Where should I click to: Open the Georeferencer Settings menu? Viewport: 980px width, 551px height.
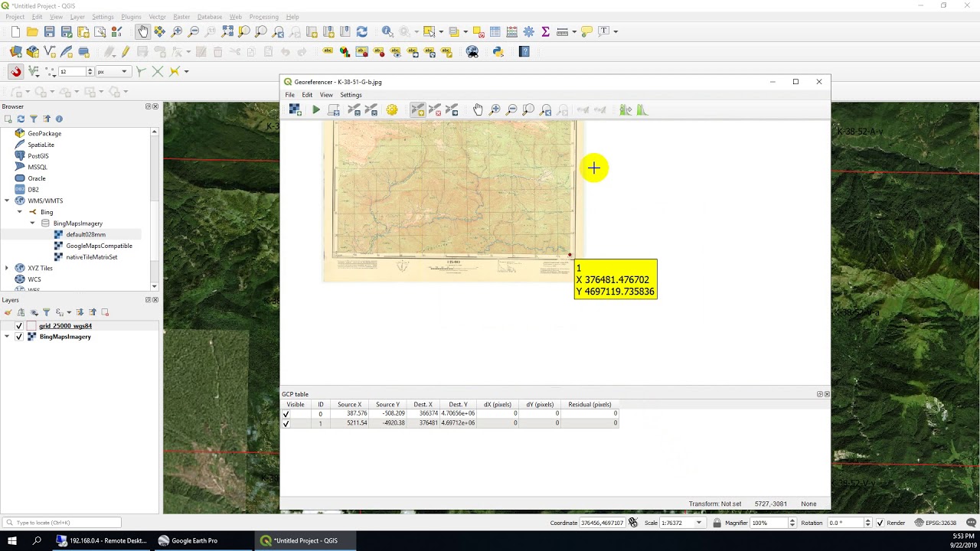tap(351, 95)
